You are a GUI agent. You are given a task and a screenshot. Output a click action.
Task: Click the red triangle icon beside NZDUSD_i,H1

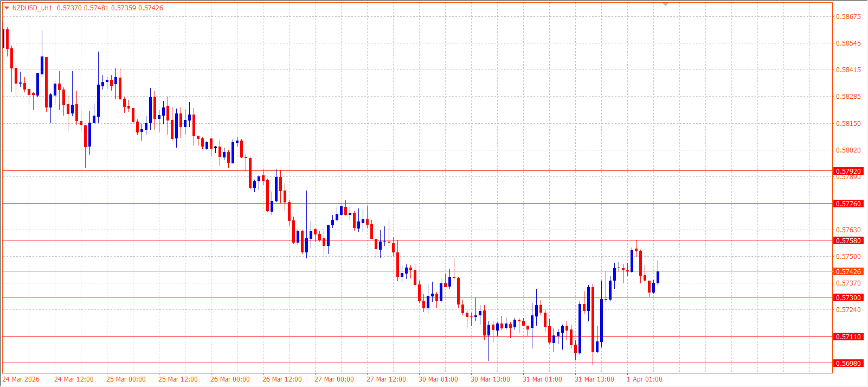[7, 8]
